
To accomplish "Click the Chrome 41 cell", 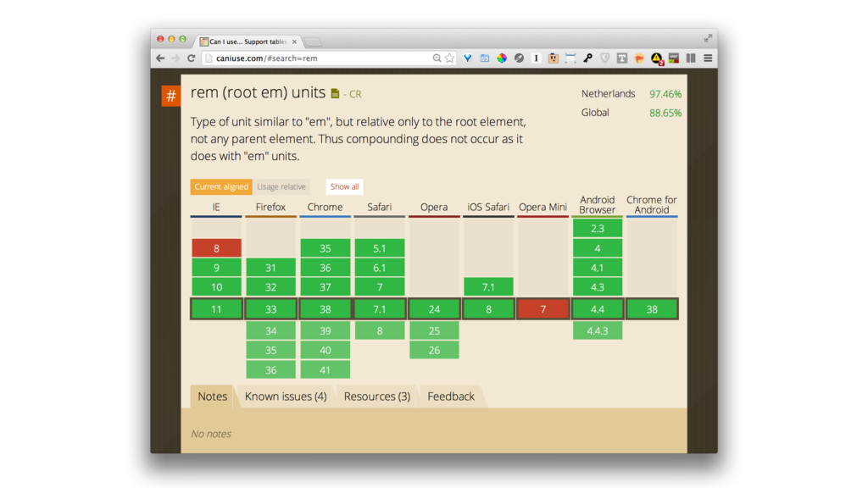I will tap(325, 370).
